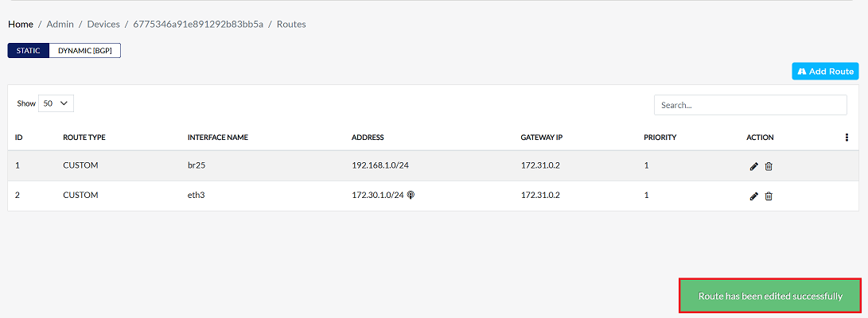Open the Admin breadcrumb link
The image size is (868, 318).
(59, 25)
